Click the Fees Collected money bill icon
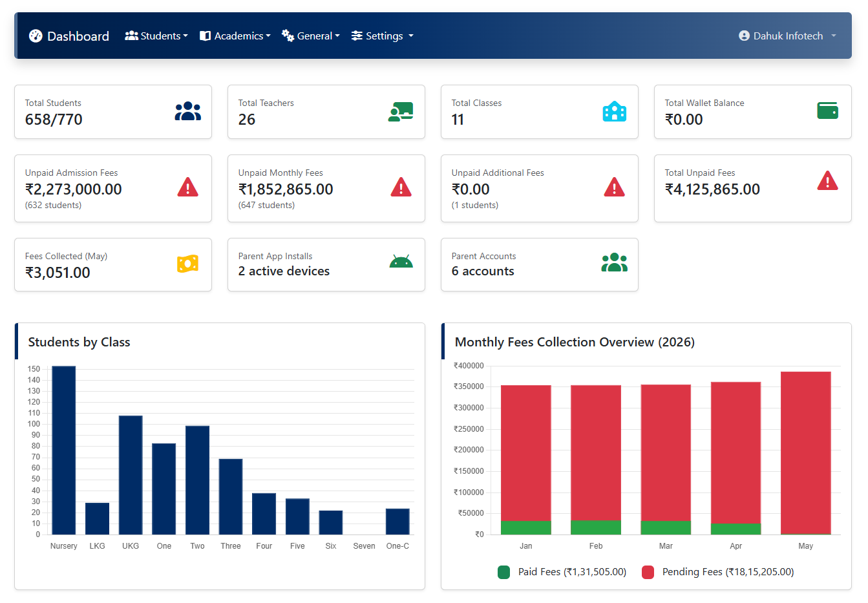The height and width of the screenshot is (603, 868). pyautogui.click(x=187, y=264)
